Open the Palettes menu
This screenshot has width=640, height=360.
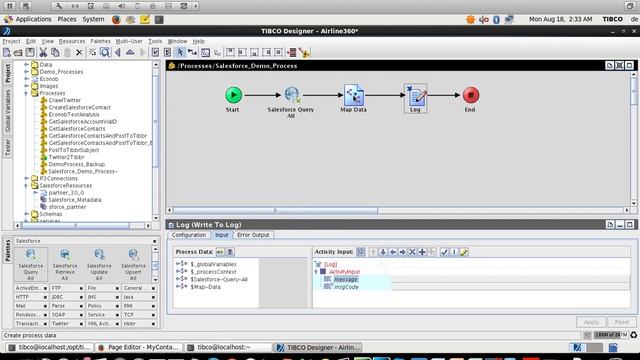100,41
